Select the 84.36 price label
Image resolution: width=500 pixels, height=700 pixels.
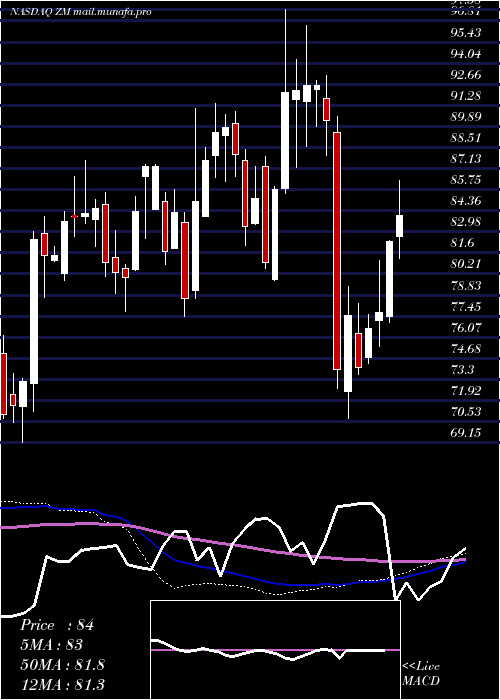click(x=467, y=200)
